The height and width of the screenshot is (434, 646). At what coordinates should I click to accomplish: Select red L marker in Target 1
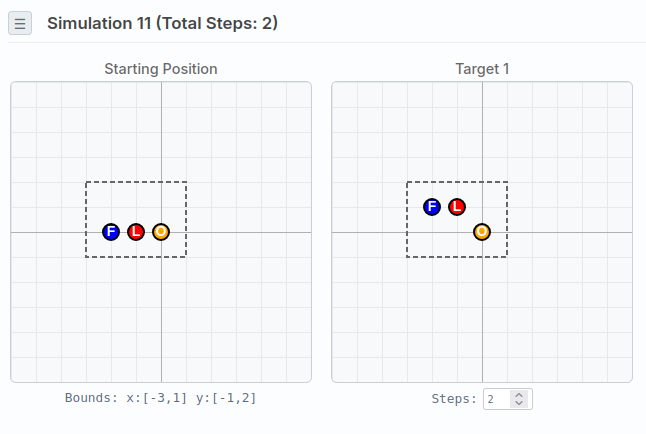point(457,207)
